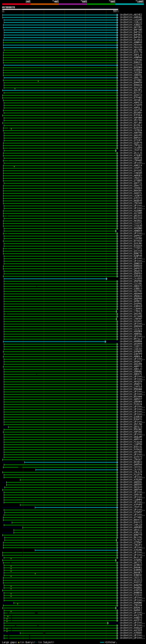The width and height of the screenshot is (146, 644).
Task: Select the UniRef100_Q6DFN9 label
Action: point(131,299)
